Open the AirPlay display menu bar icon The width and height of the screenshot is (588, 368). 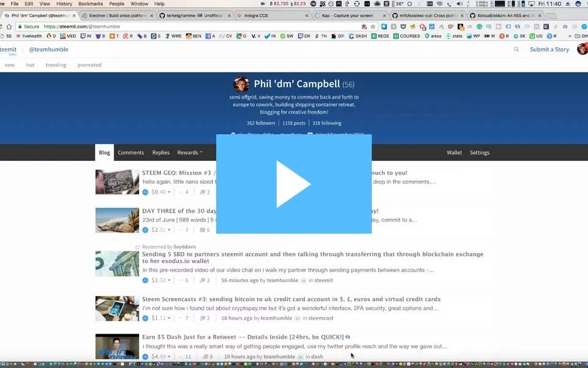(x=532, y=4)
